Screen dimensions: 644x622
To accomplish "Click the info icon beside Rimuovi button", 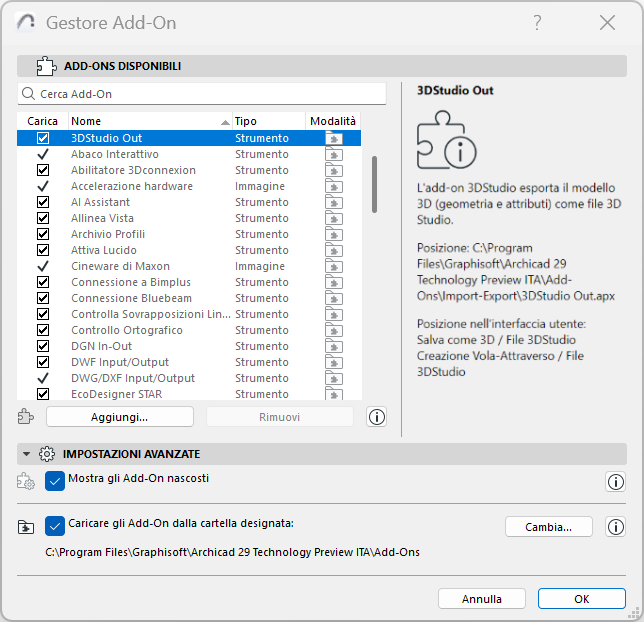I will coord(377,417).
